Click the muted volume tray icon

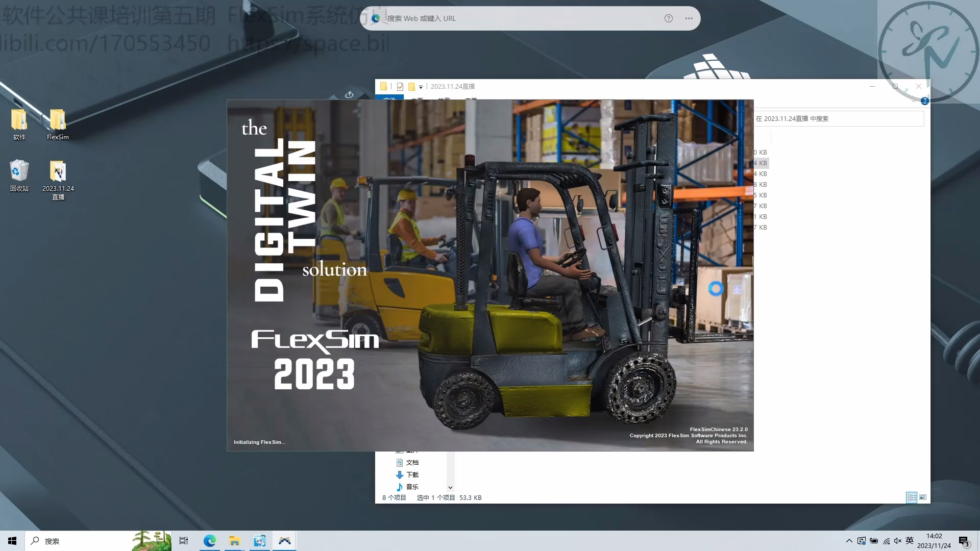[x=898, y=541]
